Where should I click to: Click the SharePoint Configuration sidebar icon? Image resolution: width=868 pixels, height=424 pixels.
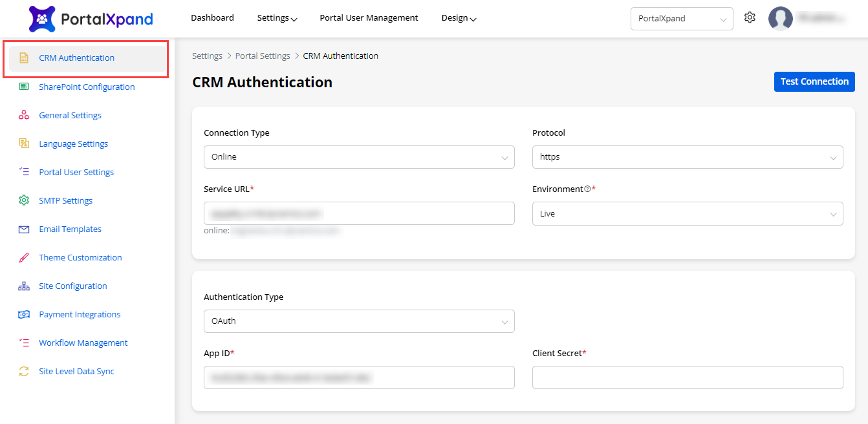click(x=24, y=87)
